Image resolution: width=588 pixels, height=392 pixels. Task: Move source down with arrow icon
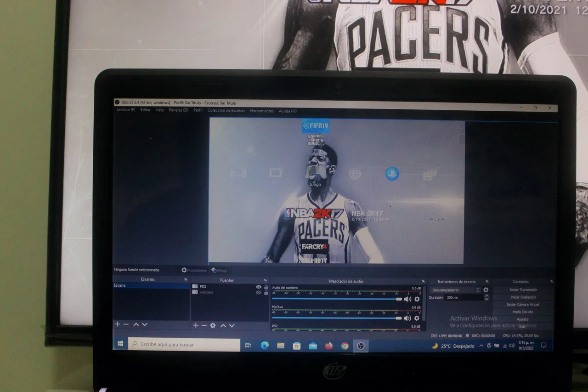coord(232,325)
